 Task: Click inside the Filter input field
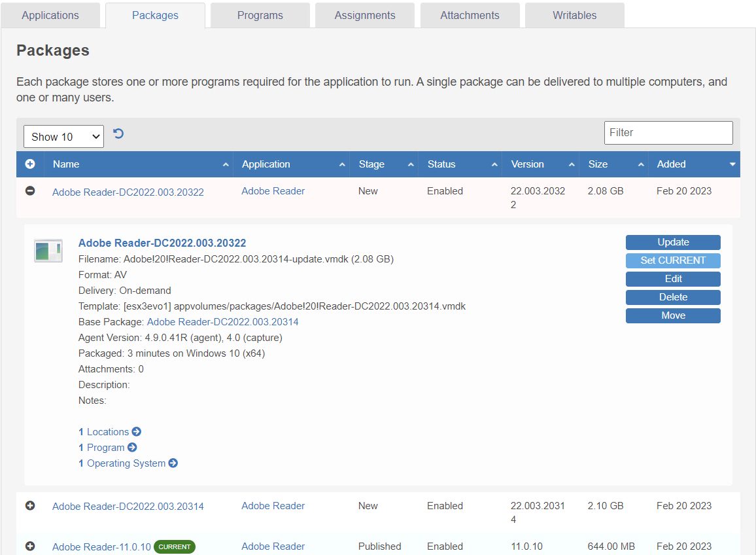point(668,132)
